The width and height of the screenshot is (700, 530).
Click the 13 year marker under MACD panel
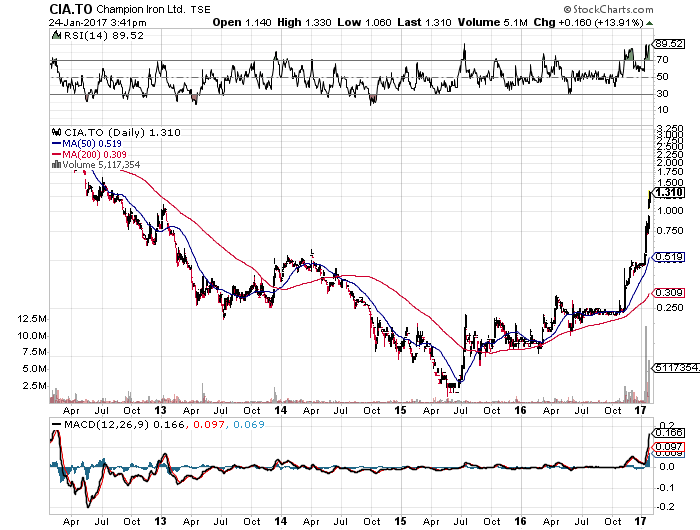(160, 521)
